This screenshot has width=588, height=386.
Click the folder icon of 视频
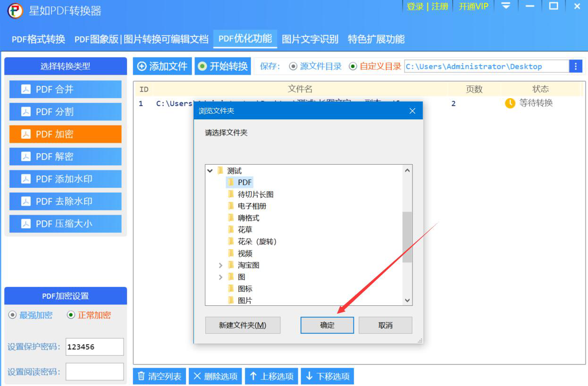pyautogui.click(x=231, y=253)
